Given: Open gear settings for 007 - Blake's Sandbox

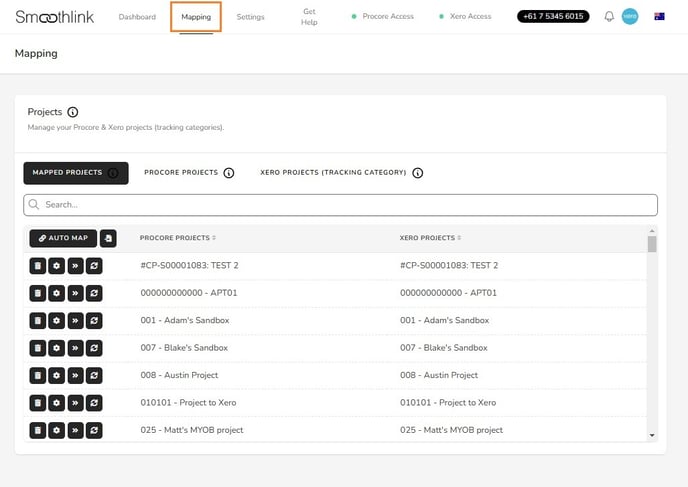Looking at the screenshot, I should click(x=56, y=348).
